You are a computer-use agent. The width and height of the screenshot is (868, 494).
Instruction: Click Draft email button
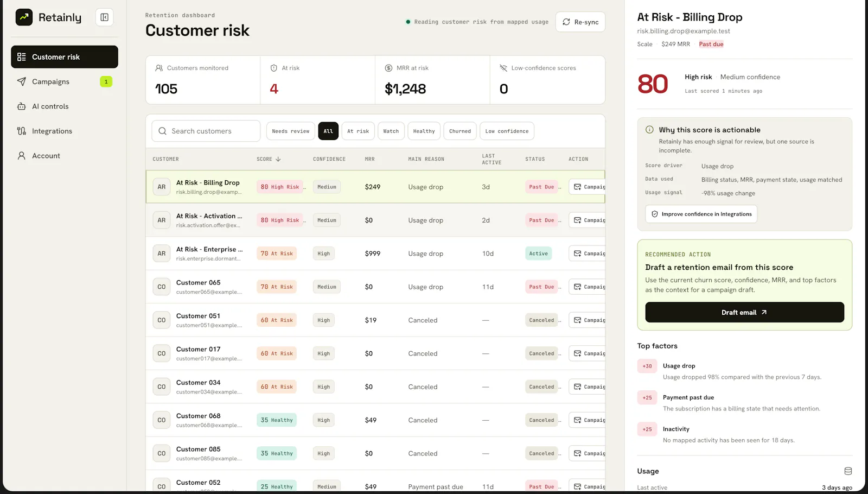point(744,312)
